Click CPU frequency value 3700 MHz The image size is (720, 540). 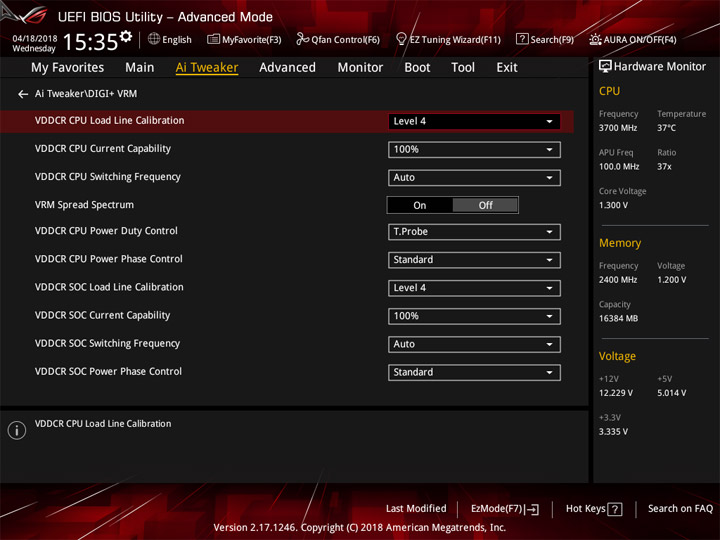pos(618,128)
